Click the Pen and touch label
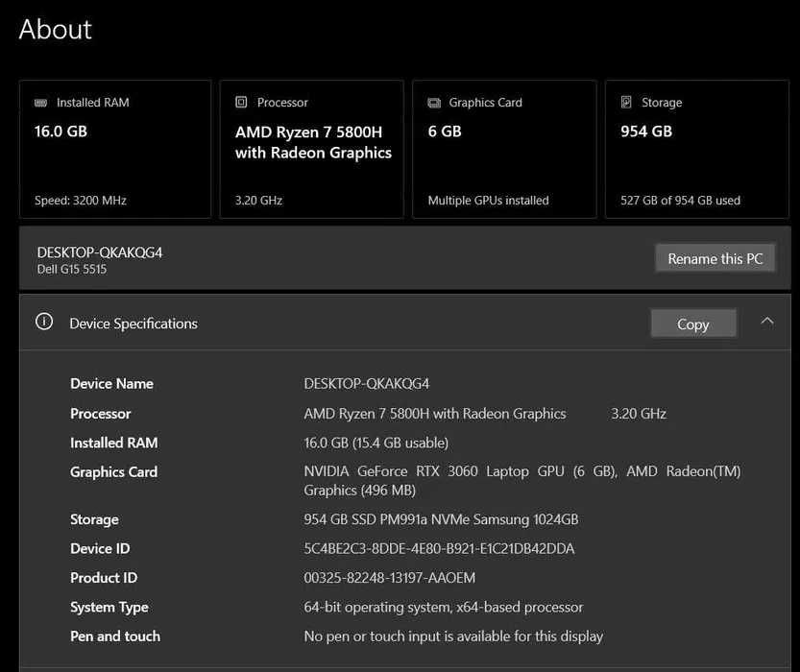This screenshot has width=800, height=672. click(x=115, y=636)
